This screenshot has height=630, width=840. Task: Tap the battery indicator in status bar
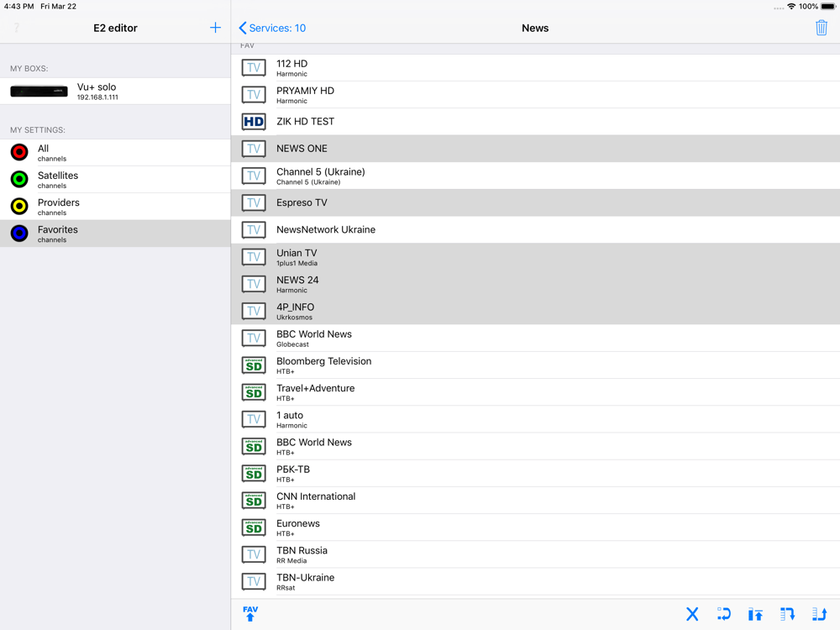pos(828,7)
